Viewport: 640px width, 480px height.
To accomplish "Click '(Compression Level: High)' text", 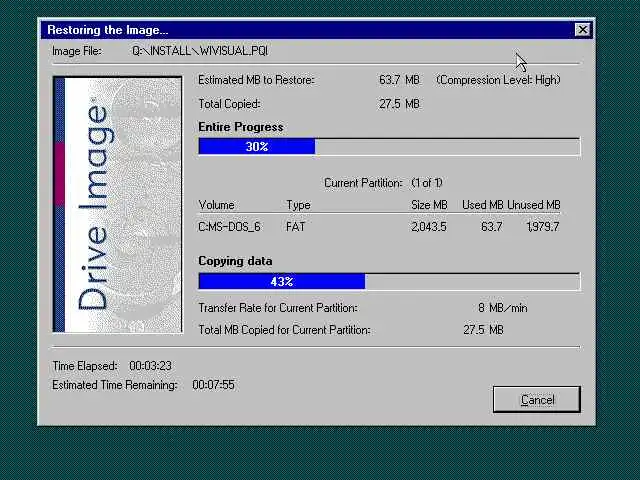I will 498,80.
